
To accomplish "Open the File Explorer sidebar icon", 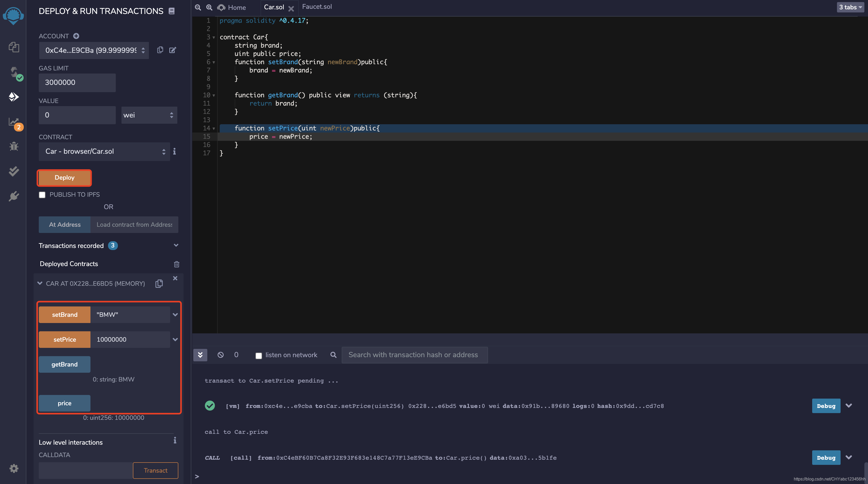I will click(13, 47).
